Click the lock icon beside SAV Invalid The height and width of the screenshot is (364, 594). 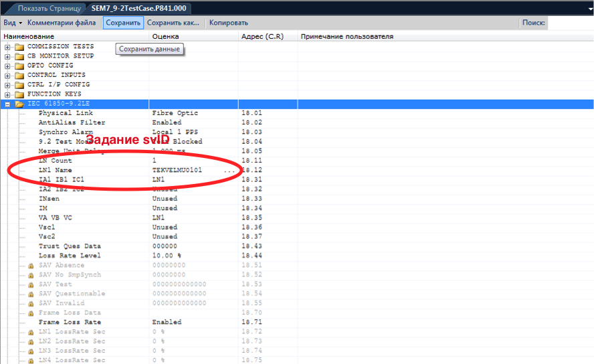(31, 303)
